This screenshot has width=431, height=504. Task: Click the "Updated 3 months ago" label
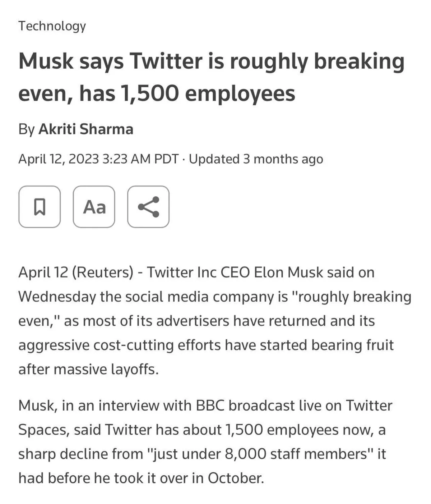click(x=256, y=159)
